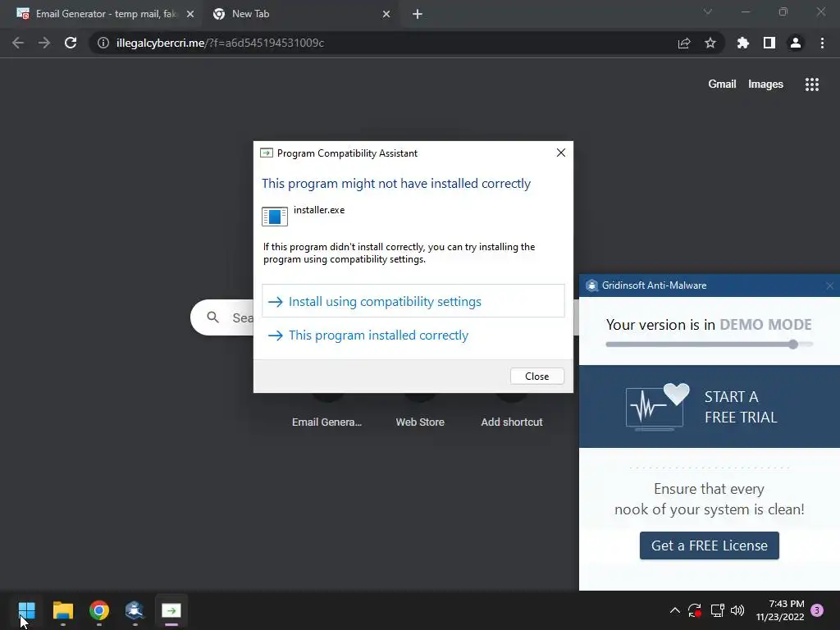Open clock and date 7:43 PM

tap(780, 610)
